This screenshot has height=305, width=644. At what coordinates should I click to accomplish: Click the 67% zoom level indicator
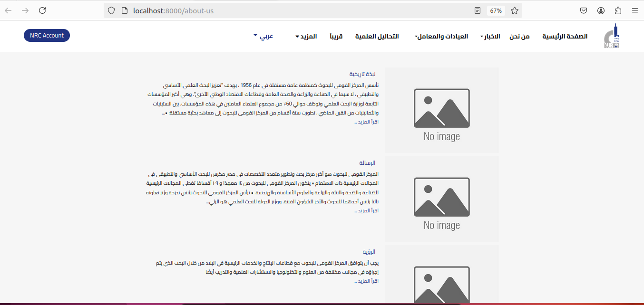point(496,10)
